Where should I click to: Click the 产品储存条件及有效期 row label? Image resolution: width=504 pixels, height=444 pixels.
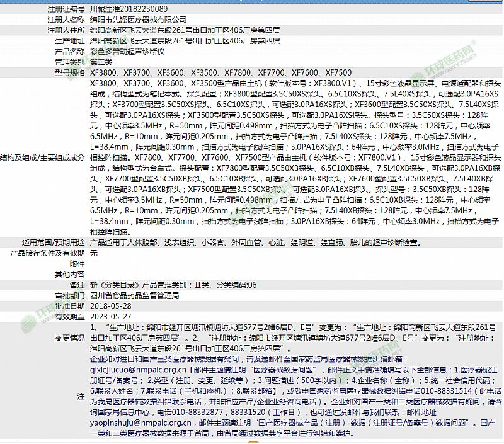(47, 253)
